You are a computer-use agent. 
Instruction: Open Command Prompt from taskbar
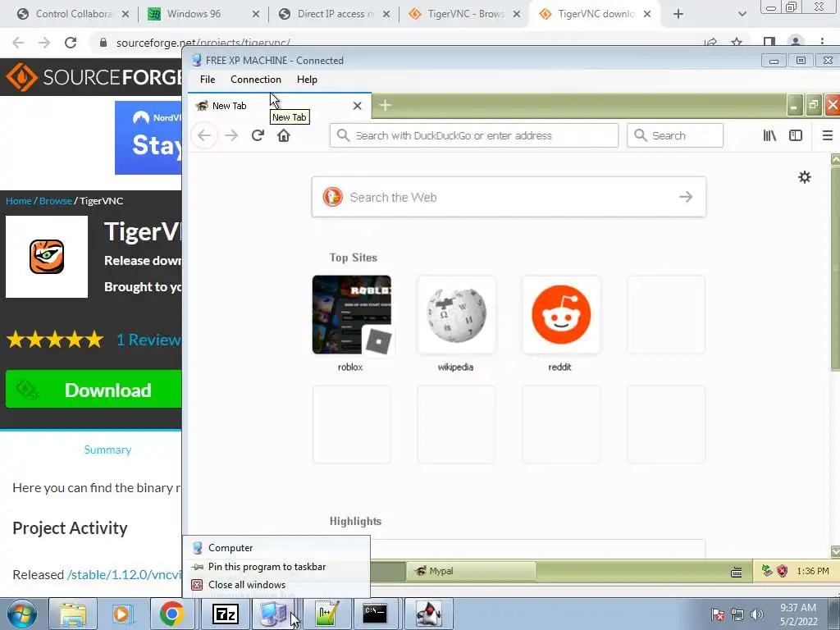(375, 614)
